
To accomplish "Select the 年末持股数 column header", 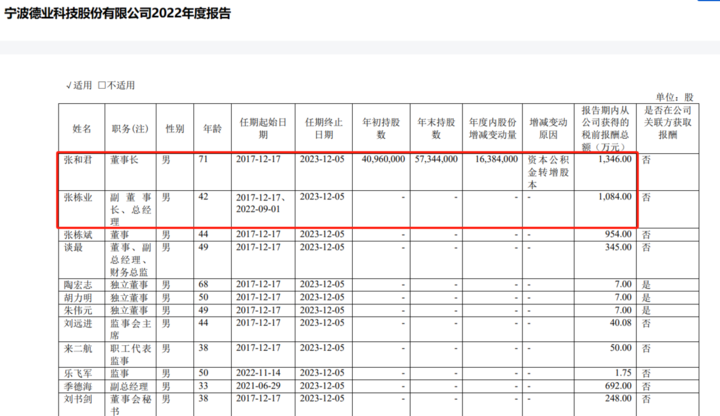I will [436, 129].
